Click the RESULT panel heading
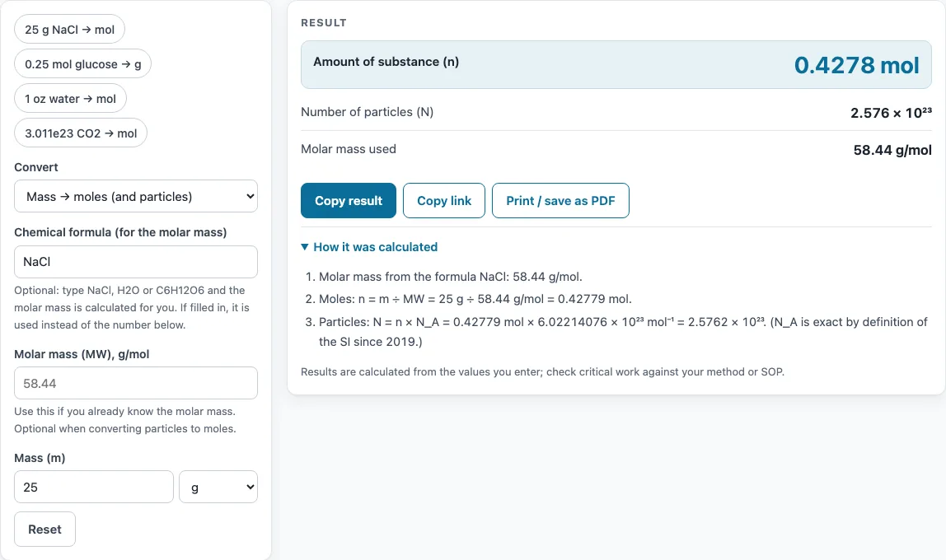The image size is (946, 560). pos(324,23)
